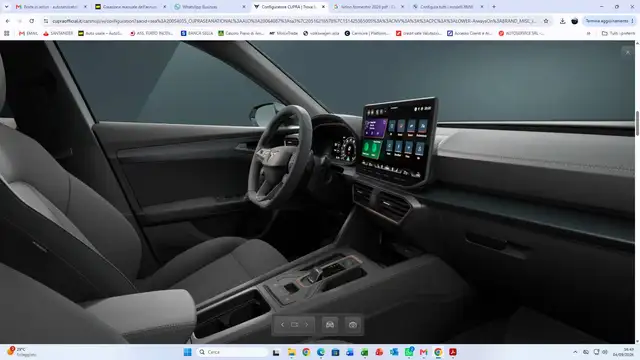The width and height of the screenshot is (640, 360).
Task: Close the fullscreen interior viewer
Action: [x=628, y=52]
